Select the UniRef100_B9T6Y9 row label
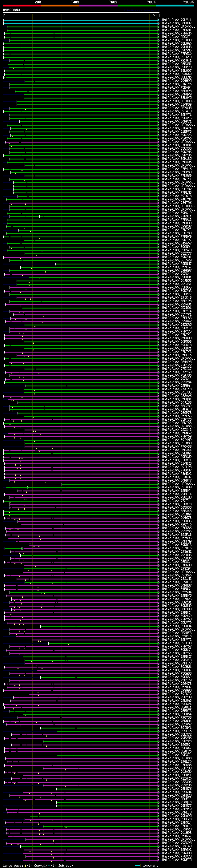 [x=177, y=57]
